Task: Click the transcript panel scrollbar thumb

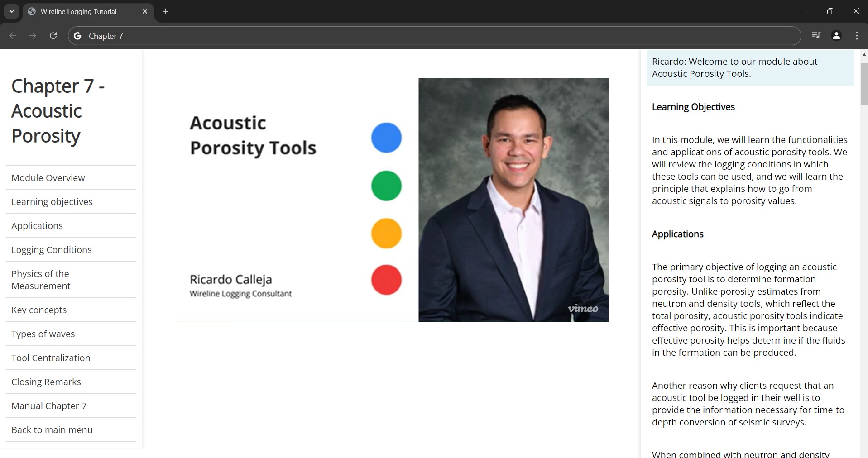Action: click(x=863, y=84)
